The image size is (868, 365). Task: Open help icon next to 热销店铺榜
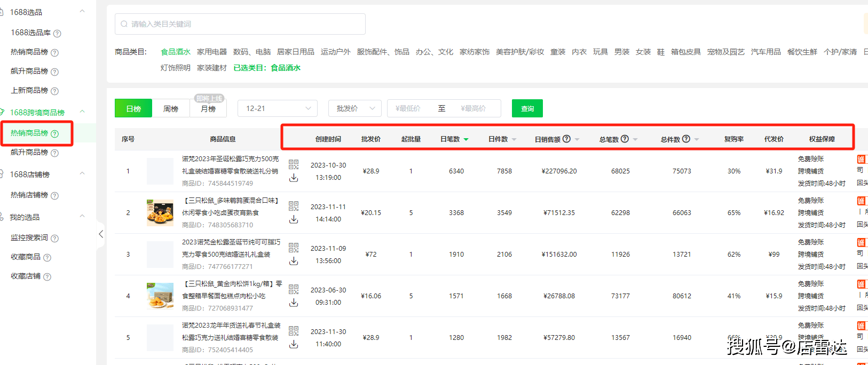(x=55, y=196)
